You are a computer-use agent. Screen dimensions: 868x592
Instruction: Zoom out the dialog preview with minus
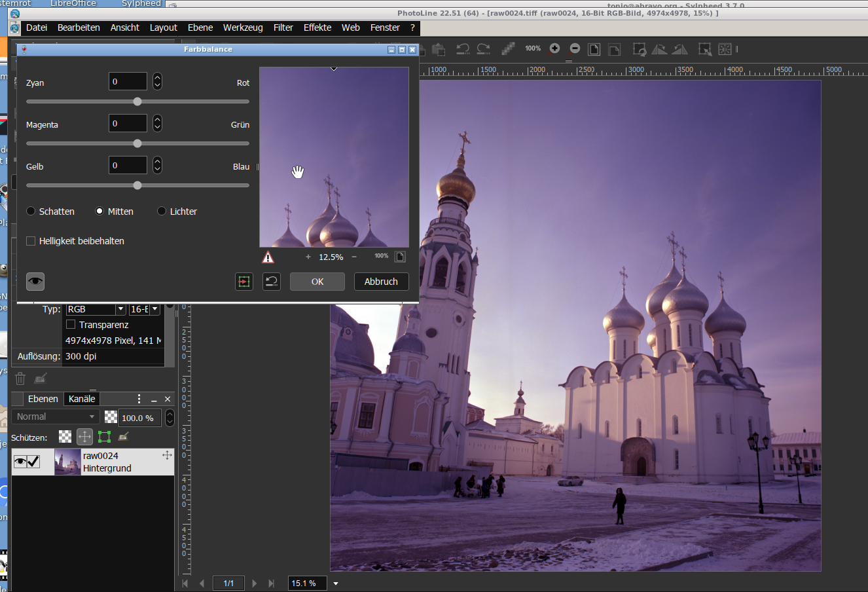(354, 257)
